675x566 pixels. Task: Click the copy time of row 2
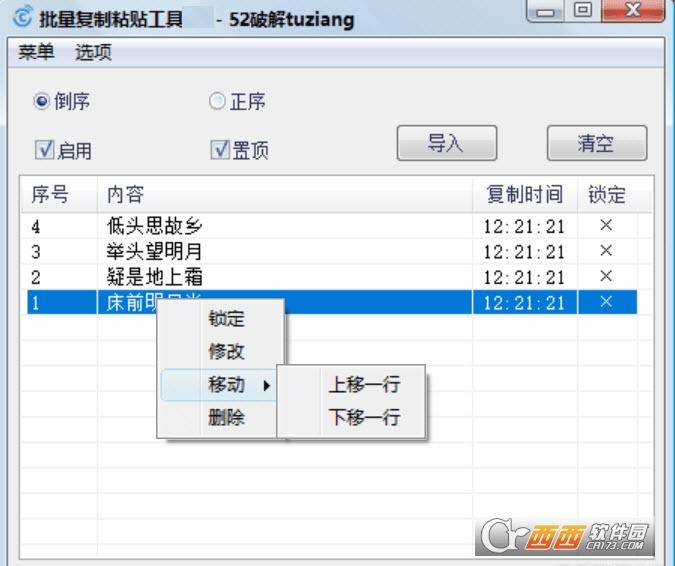click(524, 277)
